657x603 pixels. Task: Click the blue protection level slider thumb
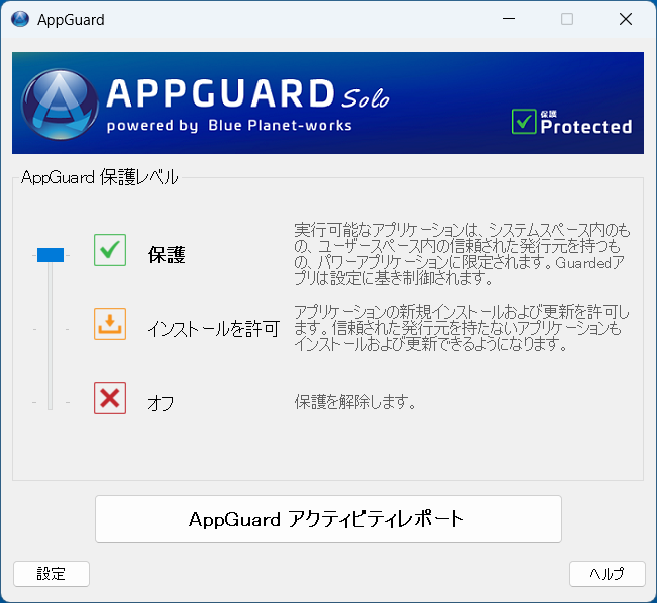pos(50,255)
